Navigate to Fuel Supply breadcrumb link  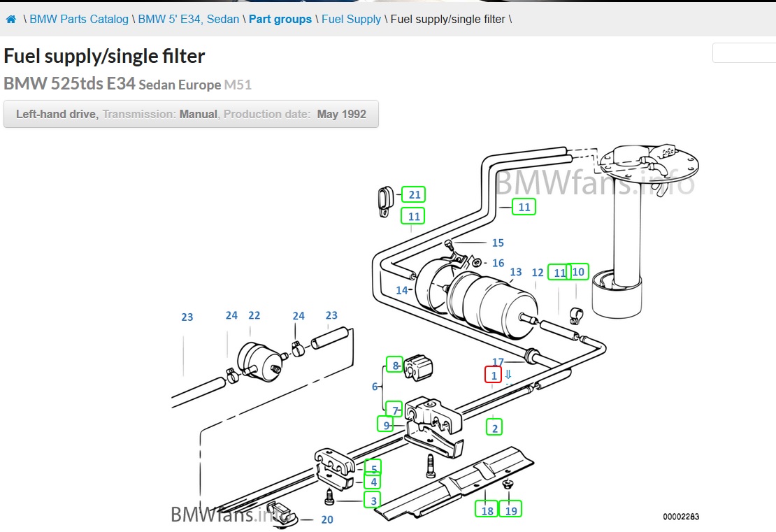coord(351,20)
